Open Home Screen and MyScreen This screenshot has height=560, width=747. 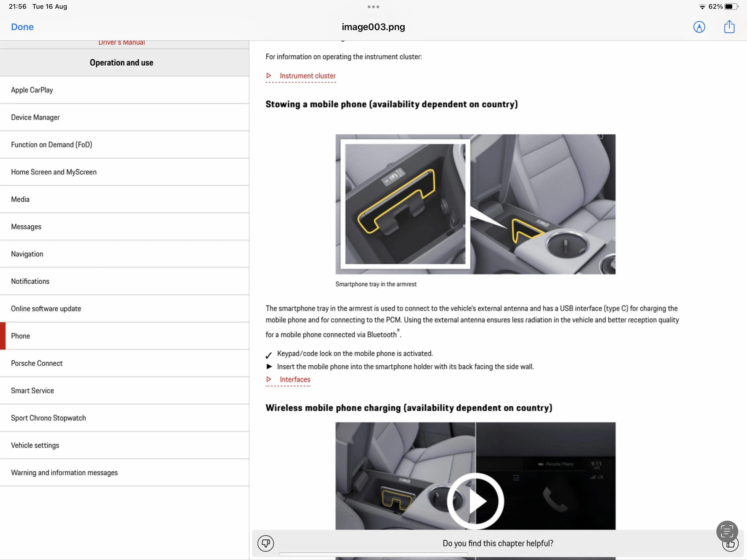tap(125, 172)
